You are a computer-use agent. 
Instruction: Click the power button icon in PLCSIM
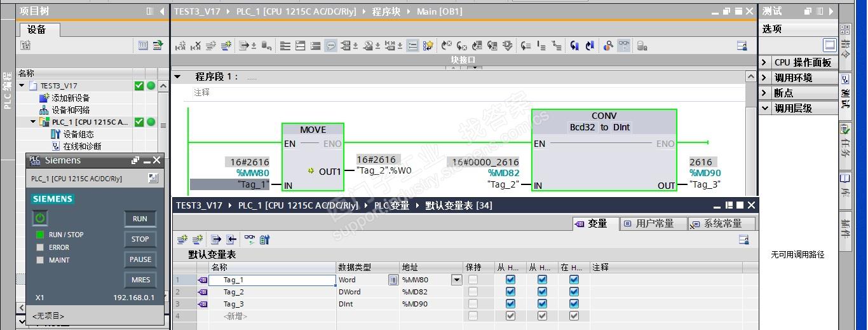[40, 218]
